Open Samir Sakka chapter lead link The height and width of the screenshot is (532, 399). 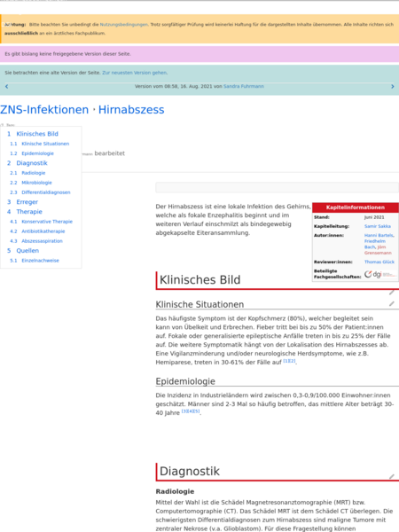[378, 226]
